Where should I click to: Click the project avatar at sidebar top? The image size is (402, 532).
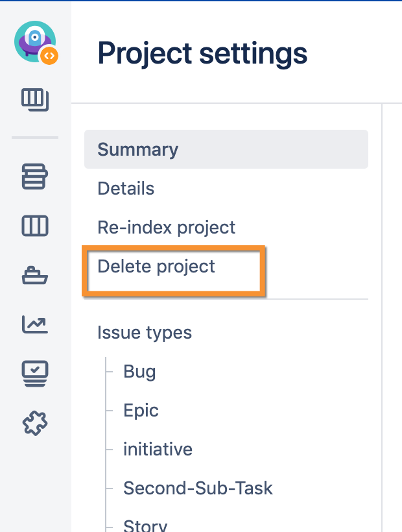(x=34, y=40)
